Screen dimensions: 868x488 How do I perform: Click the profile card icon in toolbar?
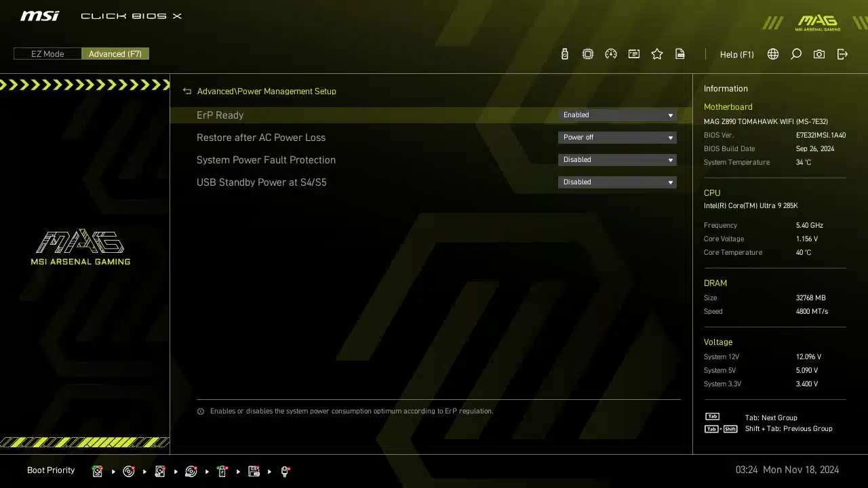point(634,54)
